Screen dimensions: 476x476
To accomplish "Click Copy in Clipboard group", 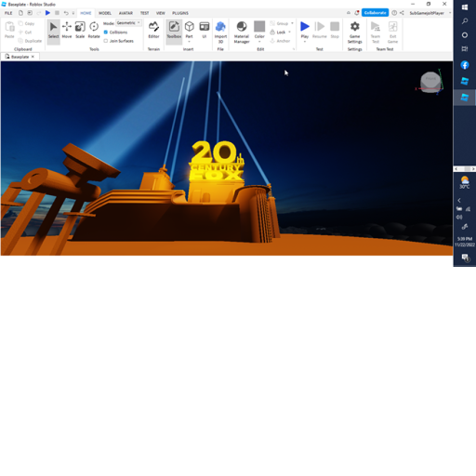I will (26, 23).
